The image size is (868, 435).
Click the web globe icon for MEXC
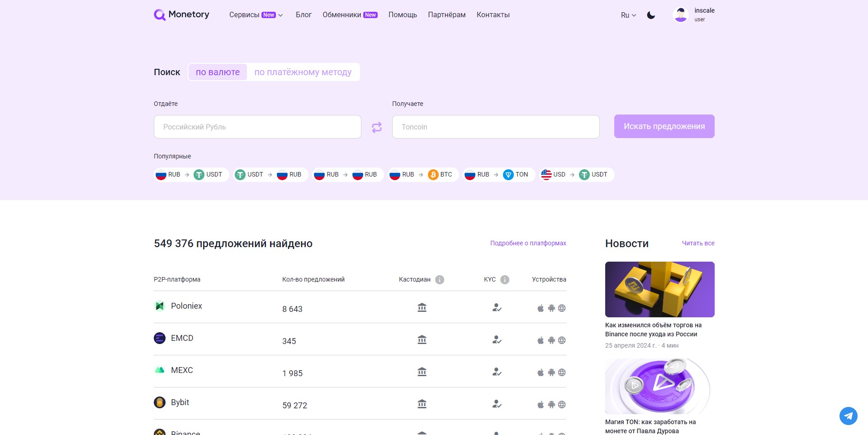click(x=562, y=373)
